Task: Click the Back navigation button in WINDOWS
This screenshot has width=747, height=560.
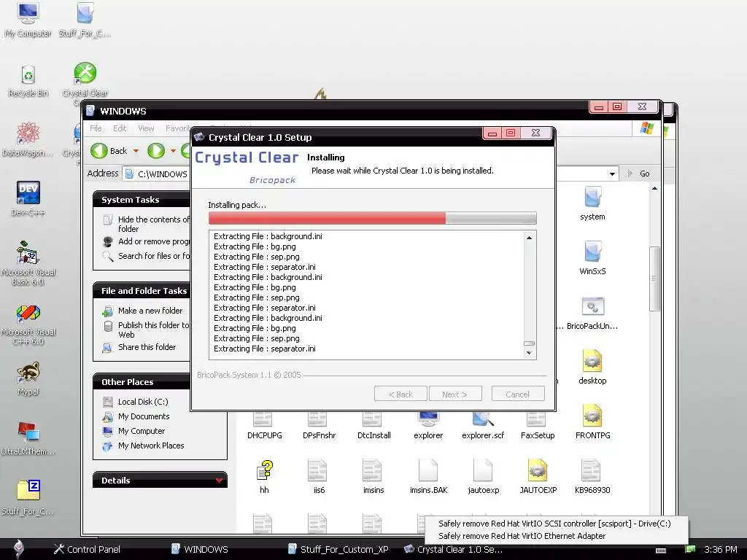Action: [109, 151]
